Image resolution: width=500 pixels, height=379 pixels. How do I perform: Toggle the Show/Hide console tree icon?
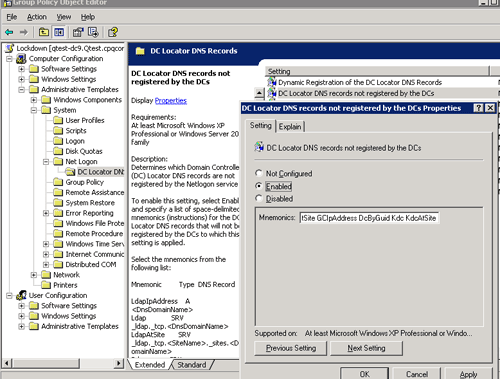coord(59,32)
